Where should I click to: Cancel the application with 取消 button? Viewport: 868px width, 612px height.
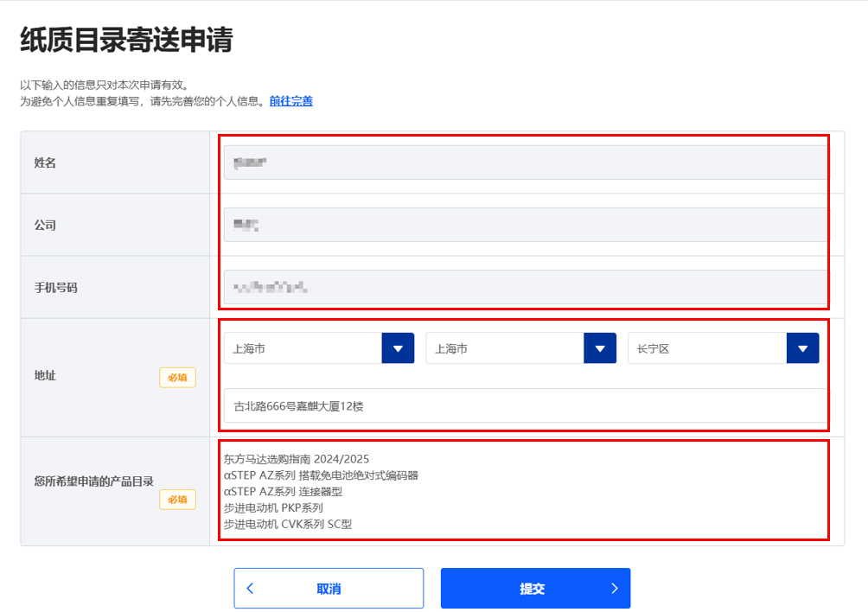click(x=328, y=588)
